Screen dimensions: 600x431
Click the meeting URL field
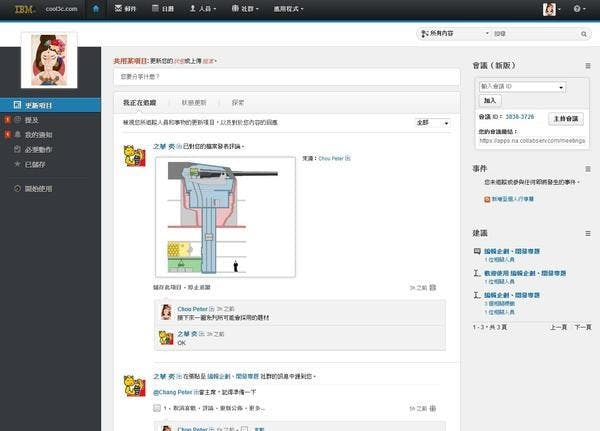tap(532, 141)
